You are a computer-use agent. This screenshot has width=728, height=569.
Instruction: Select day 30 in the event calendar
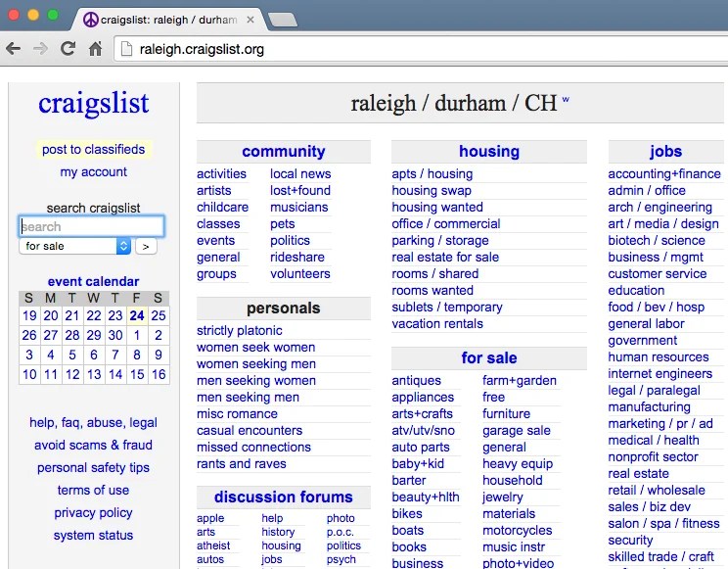click(x=115, y=335)
